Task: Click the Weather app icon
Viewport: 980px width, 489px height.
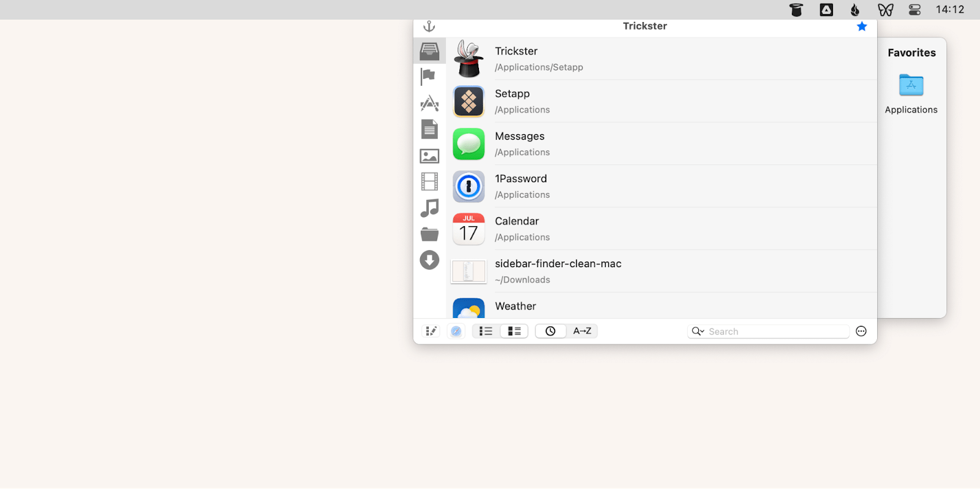Action: pyautogui.click(x=469, y=308)
